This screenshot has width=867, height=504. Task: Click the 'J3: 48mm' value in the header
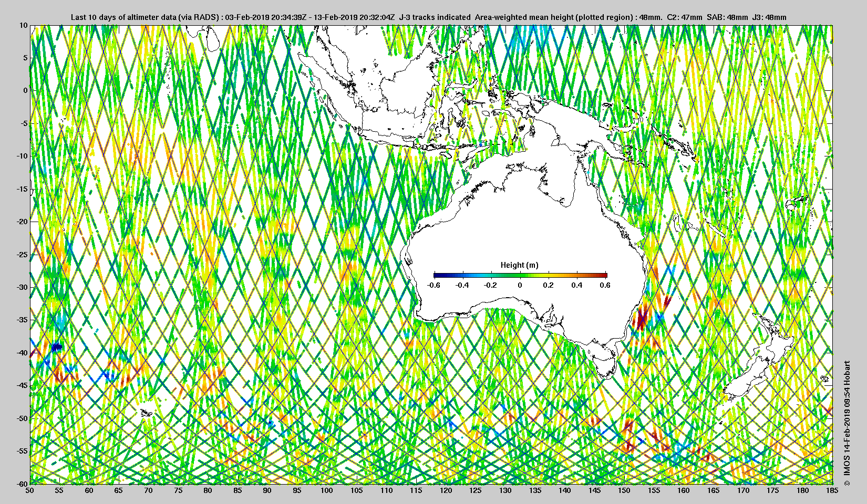click(x=770, y=17)
